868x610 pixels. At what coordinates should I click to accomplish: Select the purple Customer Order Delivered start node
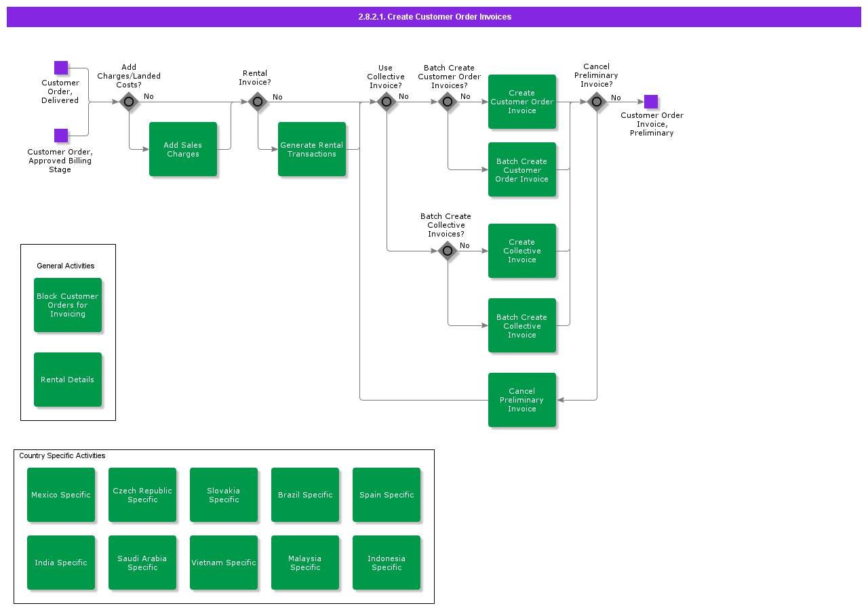(x=60, y=68)
